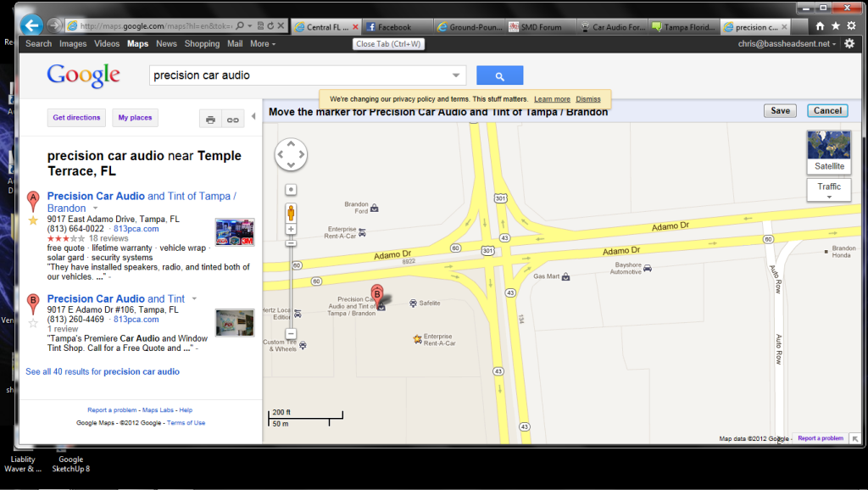
Task: Switch to the Facebook browser tab
Action: [394, 27]
